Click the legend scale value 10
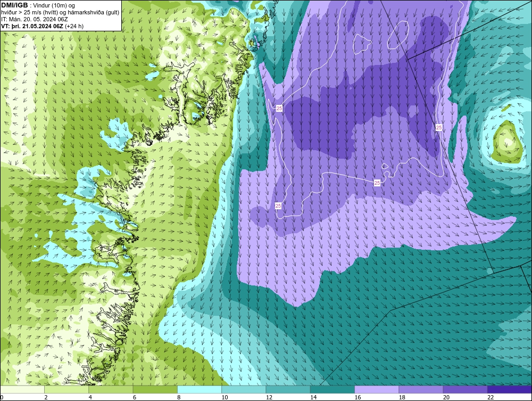This screenshot has height=401, width=532. (225, 398)
